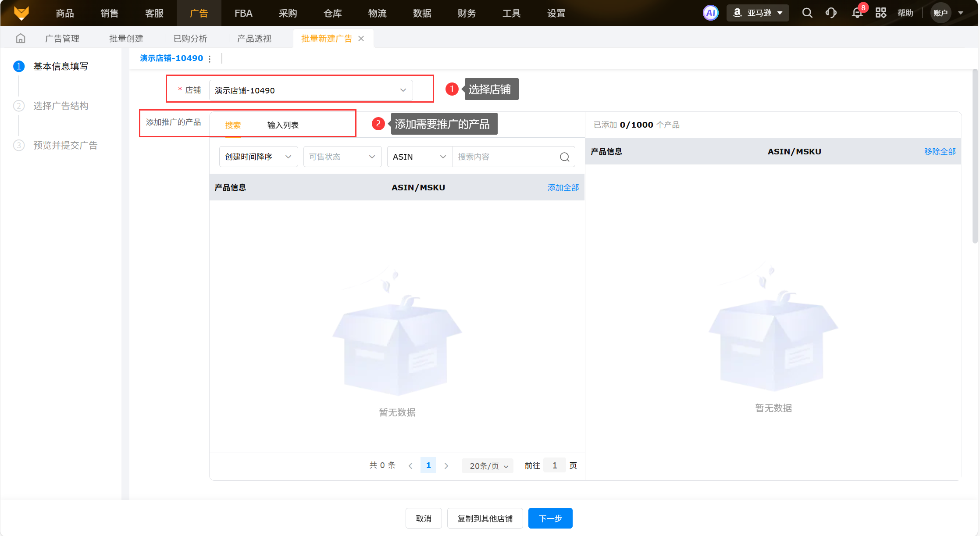Expand the 20条/页 page size selector
The height and width of the screenshot is (536, 980).
[488, 466]
